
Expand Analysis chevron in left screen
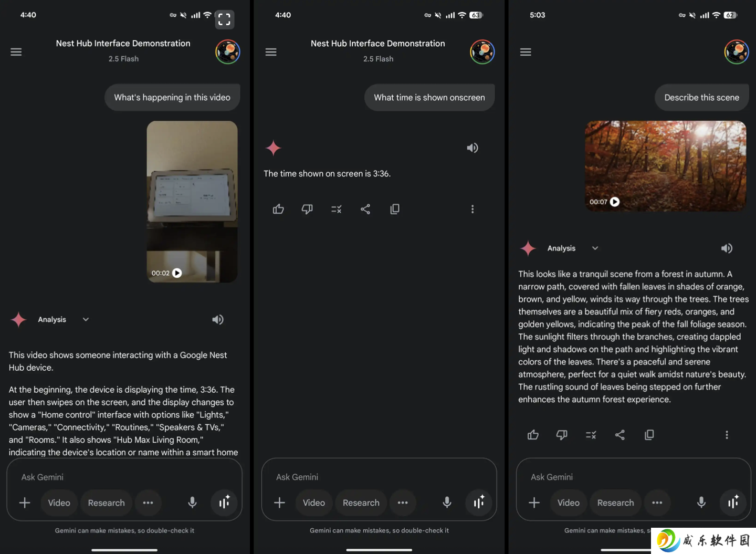[x=86, y=319]
